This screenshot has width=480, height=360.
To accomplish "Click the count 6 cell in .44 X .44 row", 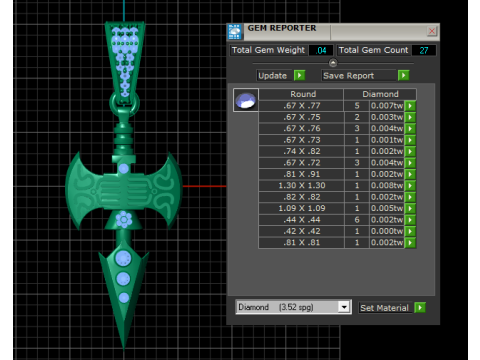I will 357,220.
